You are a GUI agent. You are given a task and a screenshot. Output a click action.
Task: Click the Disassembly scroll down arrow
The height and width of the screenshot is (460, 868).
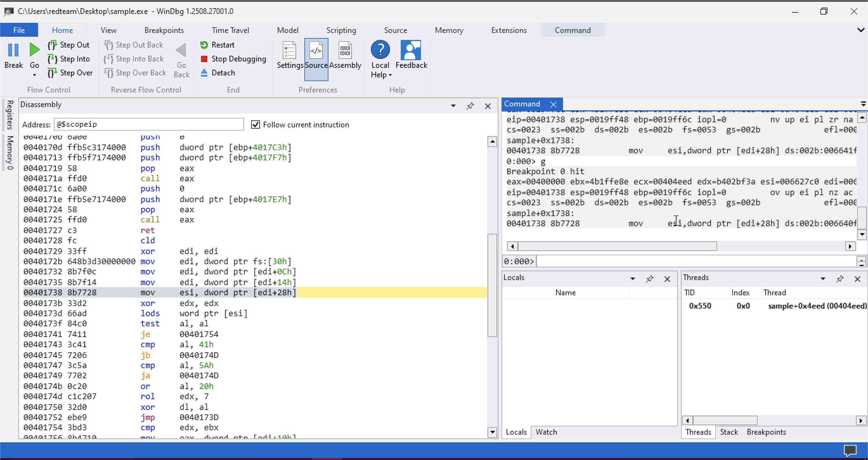(x=492, y=432)
